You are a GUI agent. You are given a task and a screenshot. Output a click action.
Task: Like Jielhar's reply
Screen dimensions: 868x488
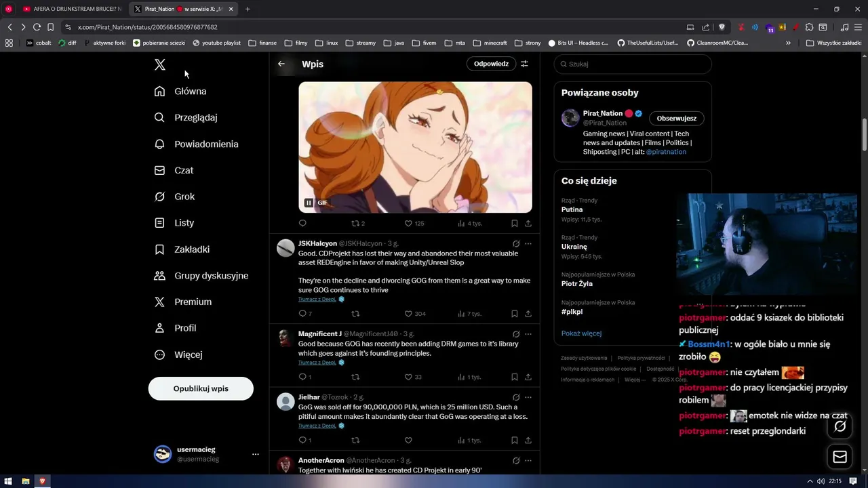click(x=408, y=440)
